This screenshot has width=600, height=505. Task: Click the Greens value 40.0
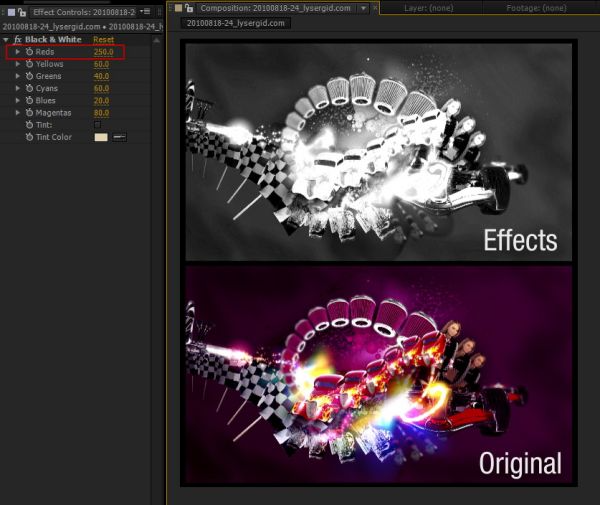(x=101, y=76)
